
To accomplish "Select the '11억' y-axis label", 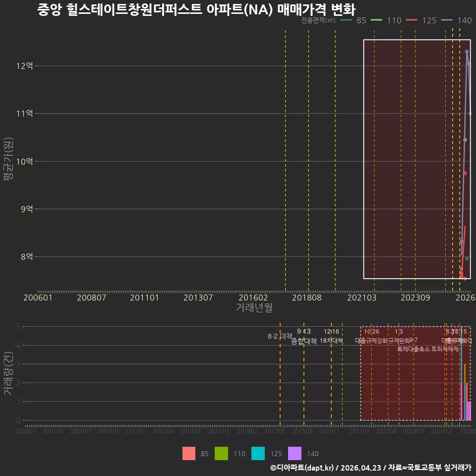I will (x=25, y=114).
